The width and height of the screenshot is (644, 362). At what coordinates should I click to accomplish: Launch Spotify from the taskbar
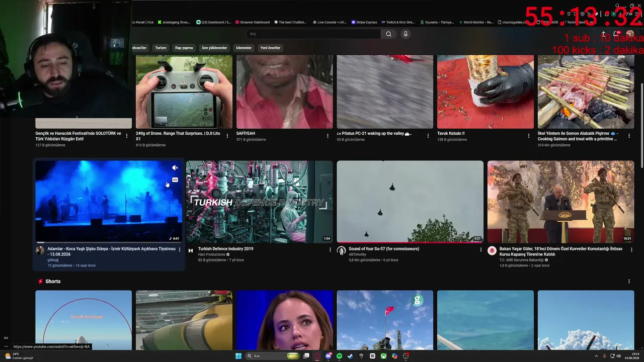[339, 356]
